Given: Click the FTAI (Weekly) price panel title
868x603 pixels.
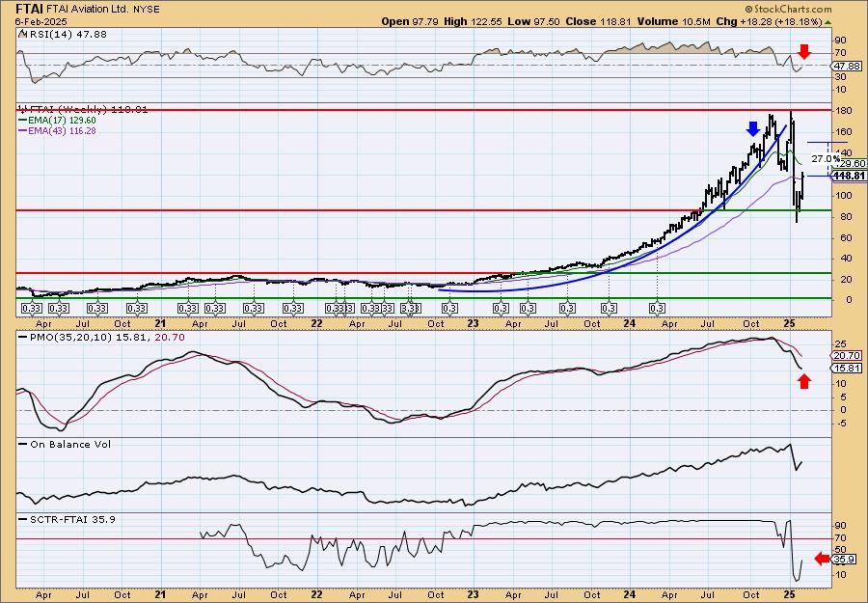Looking at the screenshot, I should click(x=87, y=110).
